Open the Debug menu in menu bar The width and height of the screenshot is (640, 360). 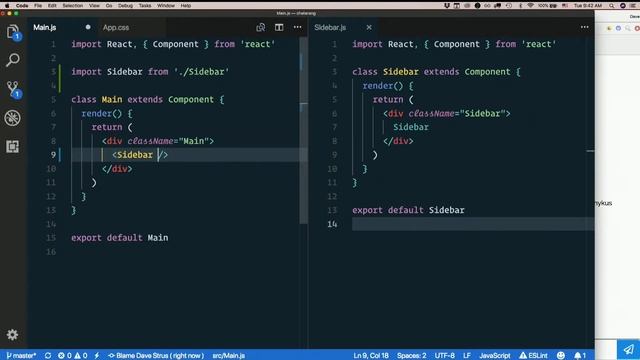point(125,6)
